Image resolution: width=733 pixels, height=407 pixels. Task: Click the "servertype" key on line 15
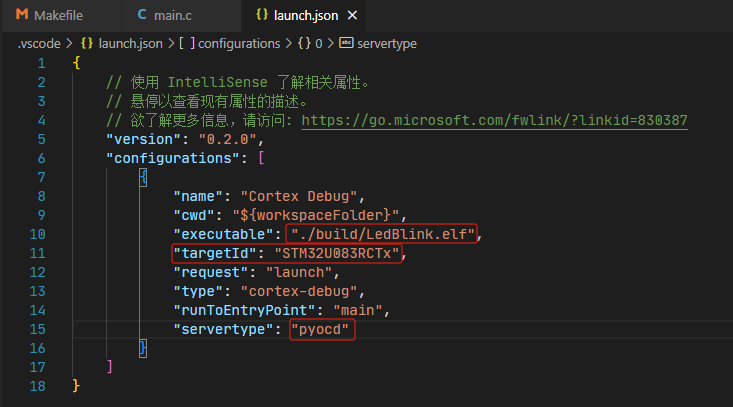click(x=223, y=329)
